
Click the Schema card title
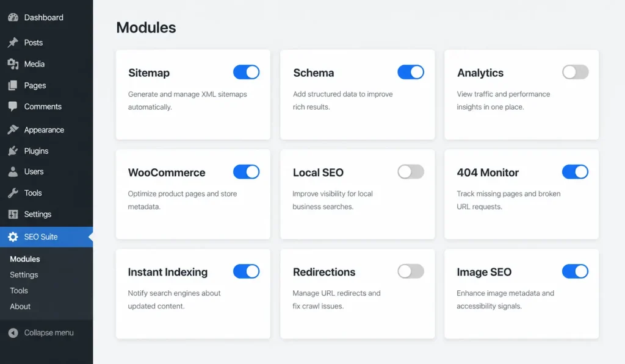(x=314, y=73)
